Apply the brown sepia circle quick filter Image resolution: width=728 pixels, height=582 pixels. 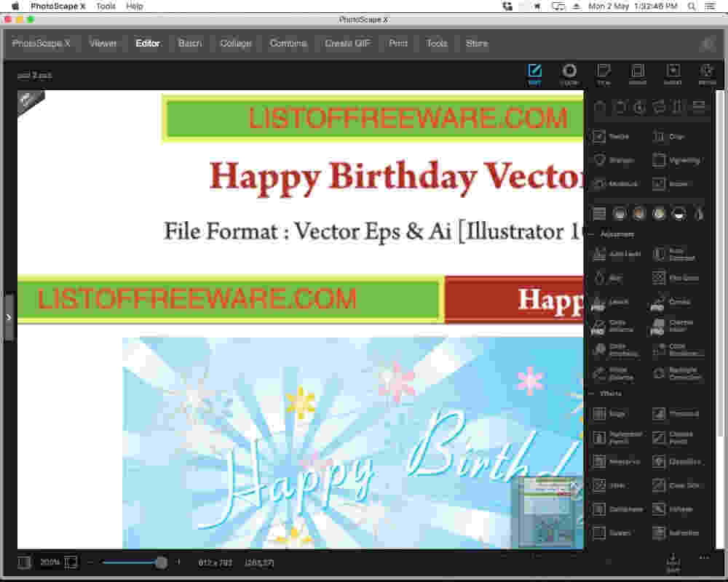(x=639, y=213)
